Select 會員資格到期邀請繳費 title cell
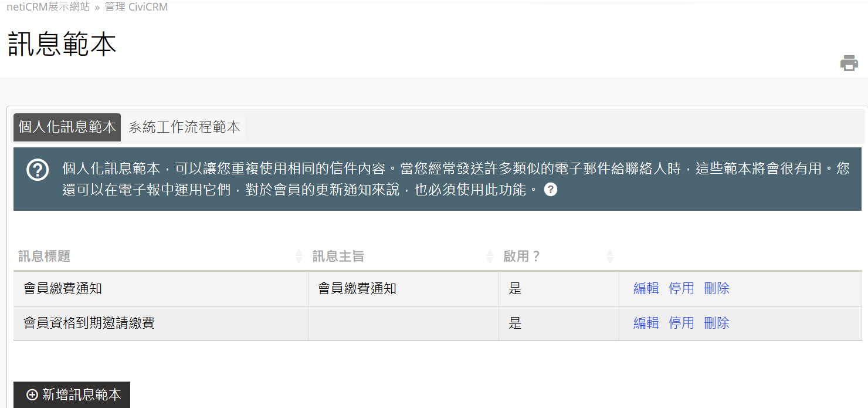This screenshot has height=408, width=868. (x=89, y=323)
